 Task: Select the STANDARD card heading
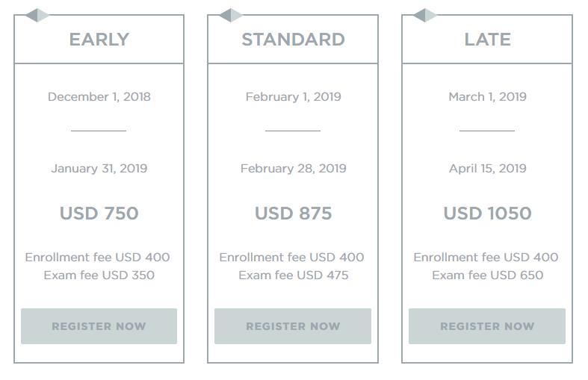click(x=293, y=40)
